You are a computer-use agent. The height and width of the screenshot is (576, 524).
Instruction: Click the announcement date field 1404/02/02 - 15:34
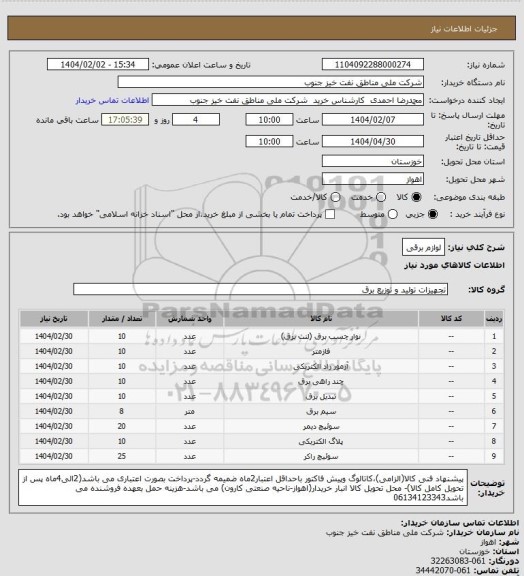point(98,64)
